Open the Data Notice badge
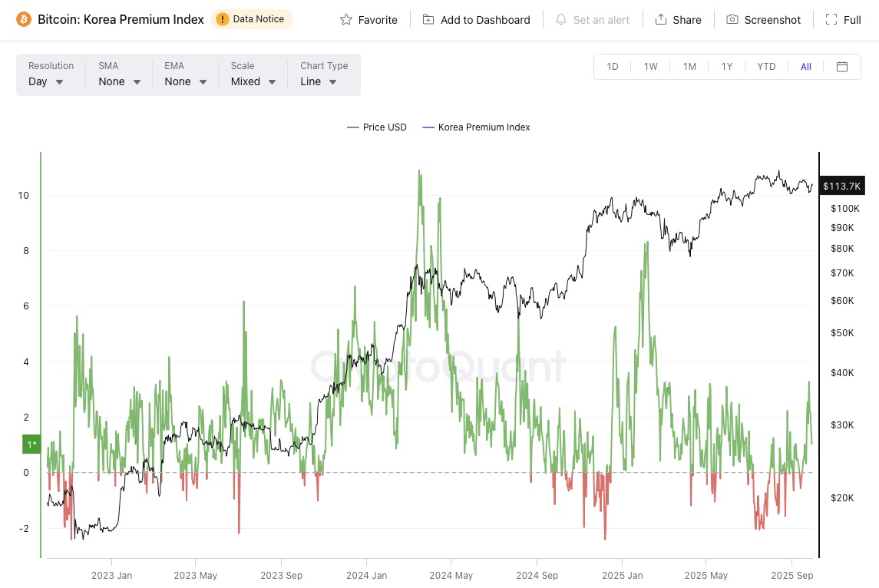 (x=251, y=19)
